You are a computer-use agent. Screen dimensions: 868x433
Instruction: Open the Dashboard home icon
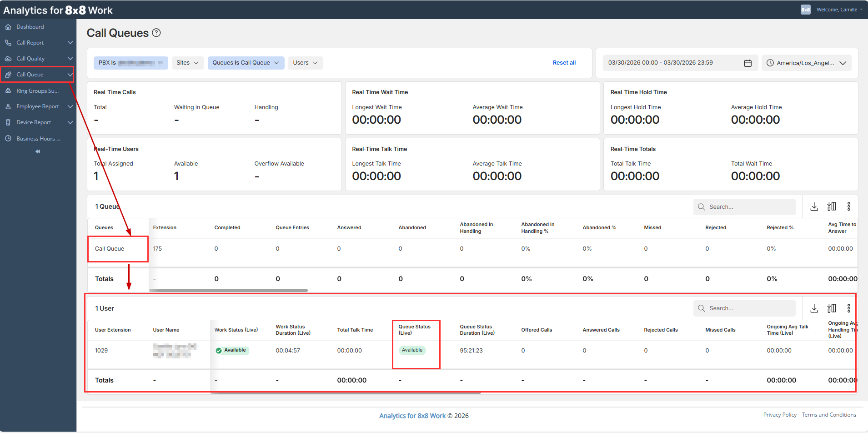click(8, 27)
